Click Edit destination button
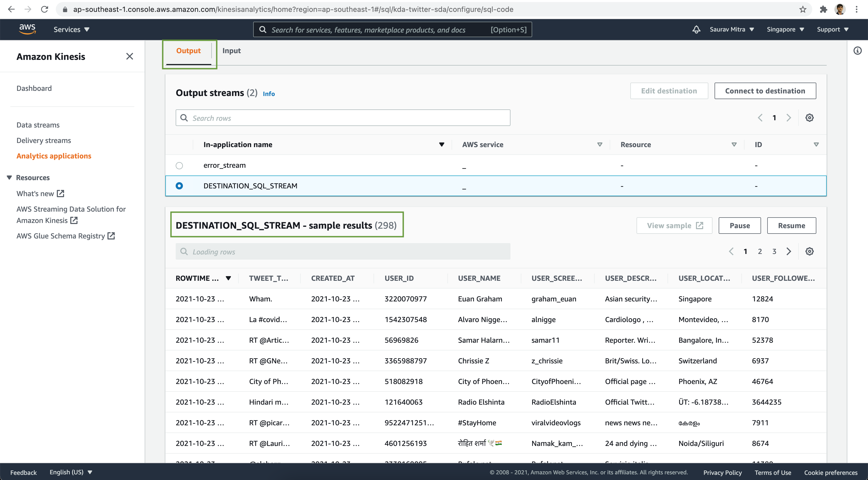This screenshot has width=868, height=480. coord(669,91)
